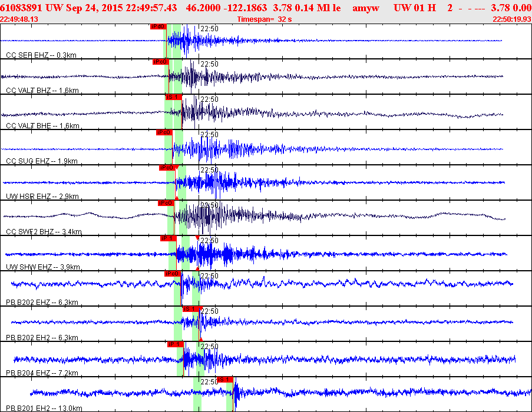
Task: Click the CC SWF2 BHZ -- 3.4km label
Action: (44, 231)
